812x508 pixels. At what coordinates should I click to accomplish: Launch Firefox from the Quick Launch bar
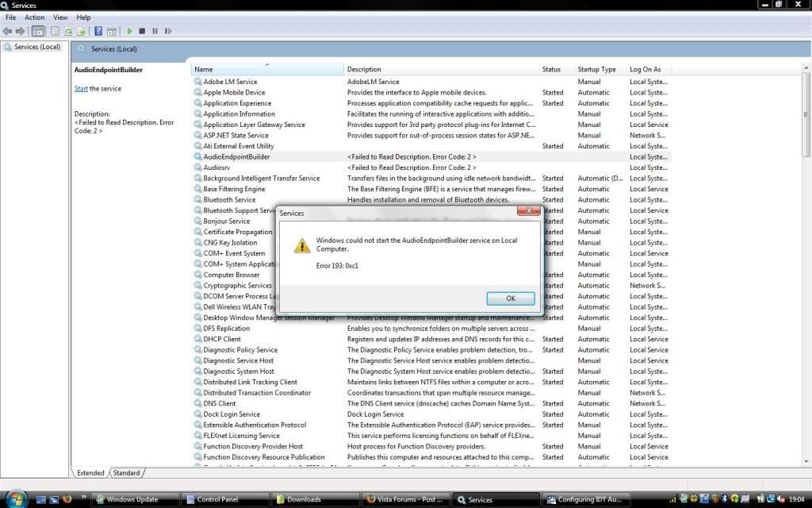click(x=67, y=499)
